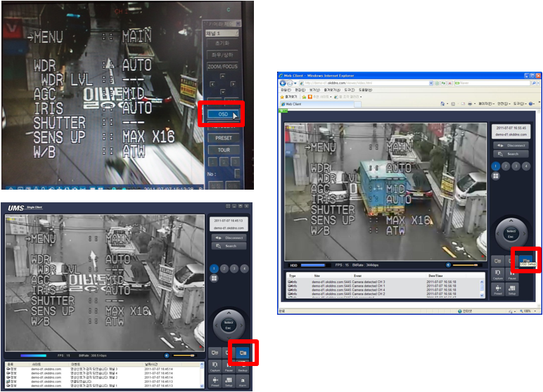This screenshot has height=392, width=543.
Task: Select channel 4 in the Web Client page
Action: click(x=526, y=166)
